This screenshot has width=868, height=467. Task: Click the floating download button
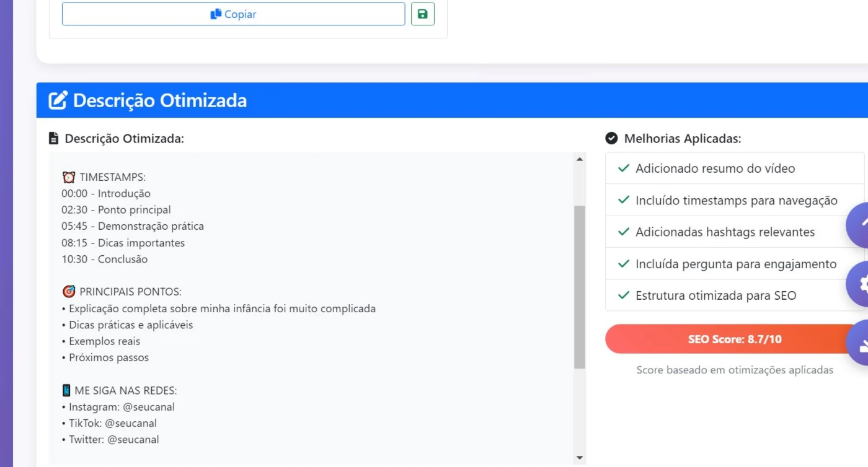click(859, 343)
